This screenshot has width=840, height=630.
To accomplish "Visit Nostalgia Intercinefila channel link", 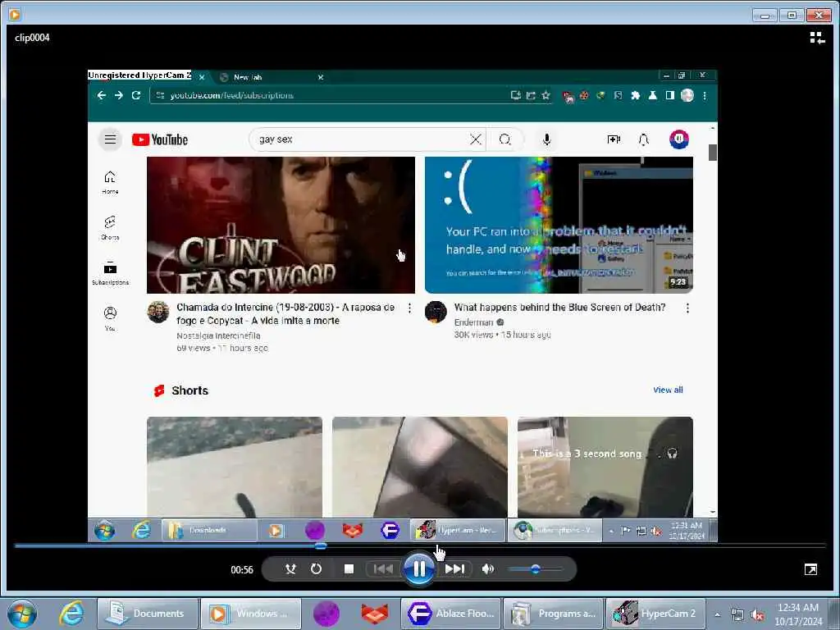I will [218, 336].
